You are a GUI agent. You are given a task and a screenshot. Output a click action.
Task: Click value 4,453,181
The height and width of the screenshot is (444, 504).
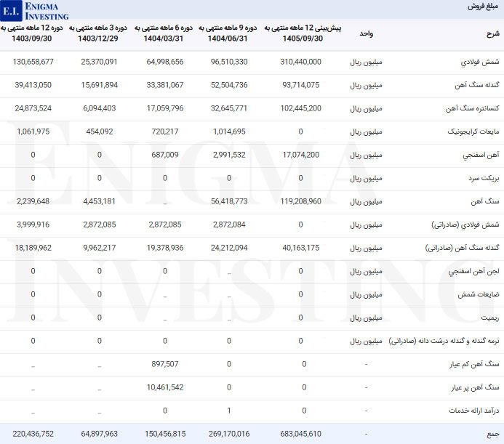point(99,201)
